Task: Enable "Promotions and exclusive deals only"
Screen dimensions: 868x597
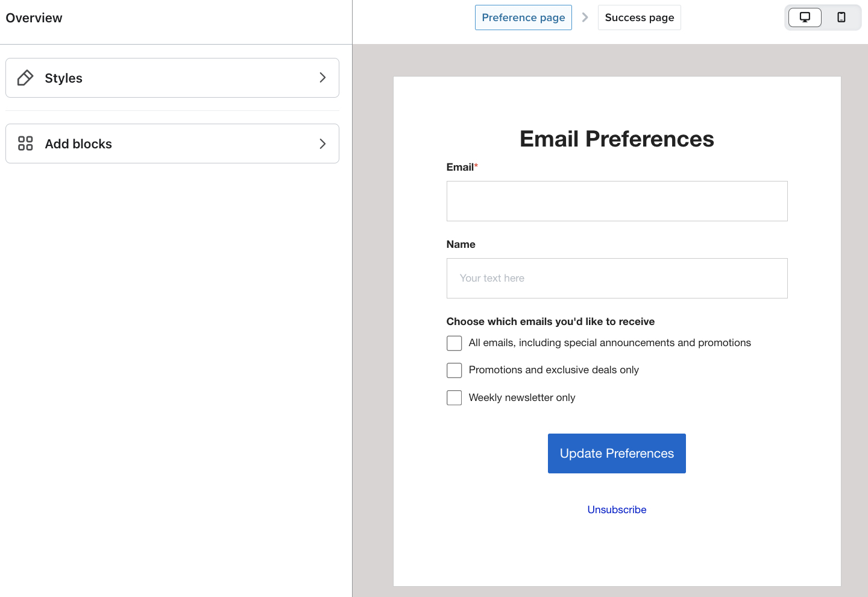Action: (x=454, y=370)
